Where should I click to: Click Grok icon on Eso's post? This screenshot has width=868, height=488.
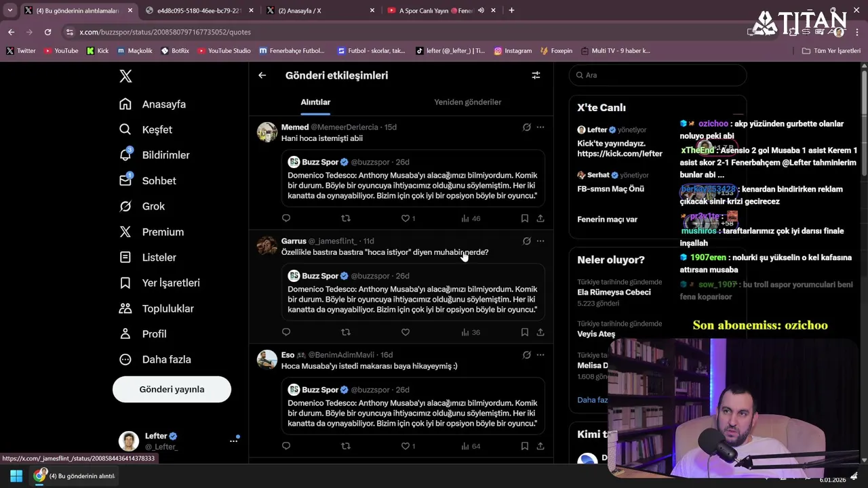click(x=526, y=354)
